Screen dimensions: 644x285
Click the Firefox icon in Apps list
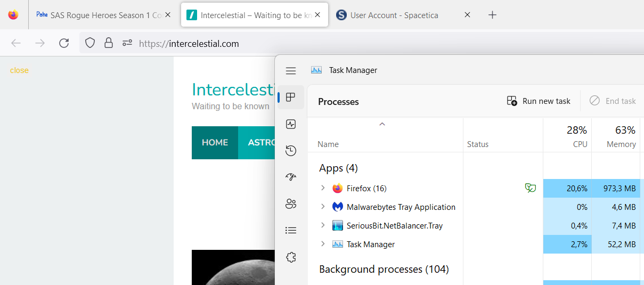(x=338, y=188)
